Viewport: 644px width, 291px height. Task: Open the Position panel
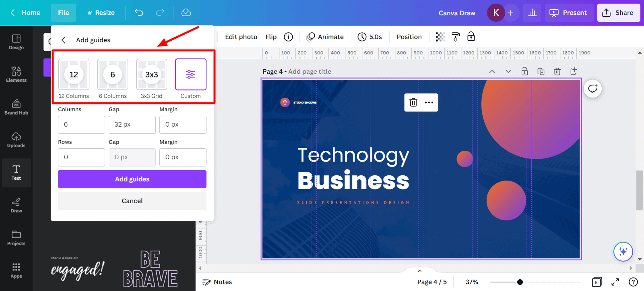(409, 37)
